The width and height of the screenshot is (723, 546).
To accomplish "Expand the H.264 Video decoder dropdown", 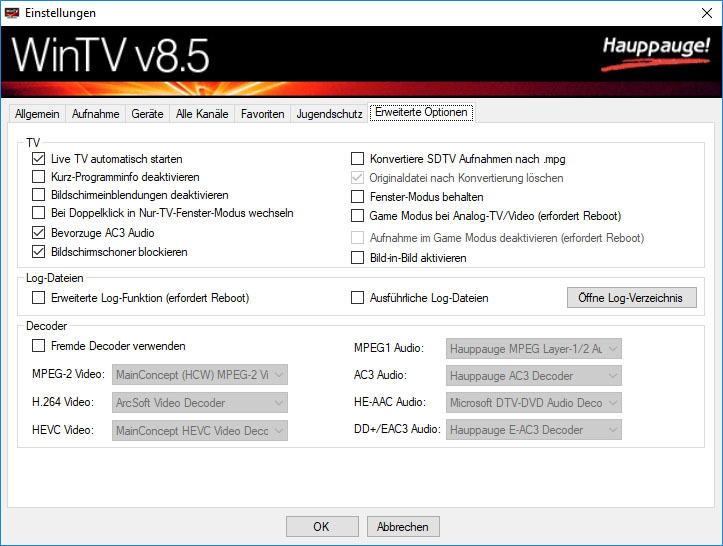I will (x=200, y=403).
